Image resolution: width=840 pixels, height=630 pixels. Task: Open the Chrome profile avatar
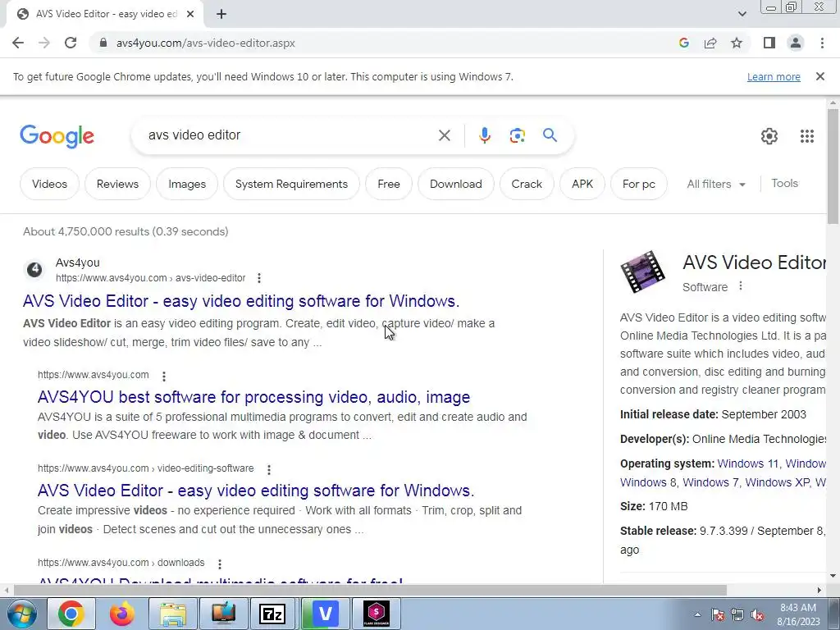(796, 43)
